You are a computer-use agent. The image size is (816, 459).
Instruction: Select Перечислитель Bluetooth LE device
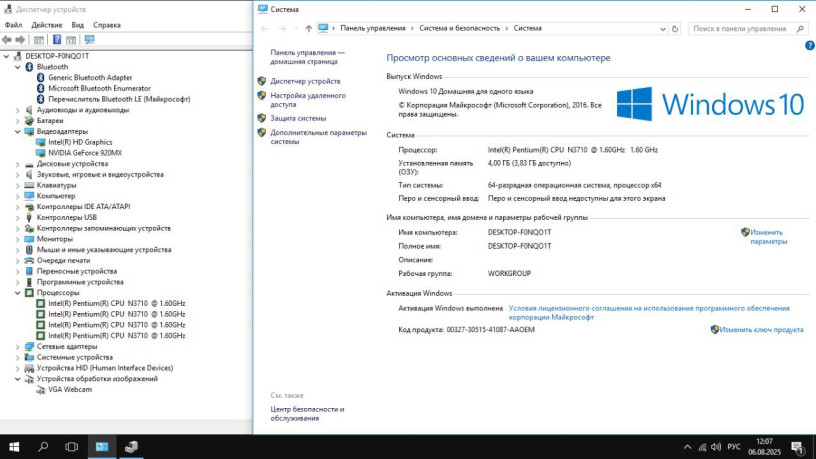[119, 99]
